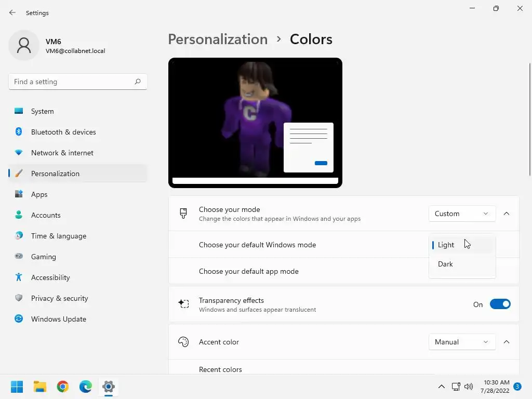Launch Microsoft Edge from taskbar

[x=86, y=387]
